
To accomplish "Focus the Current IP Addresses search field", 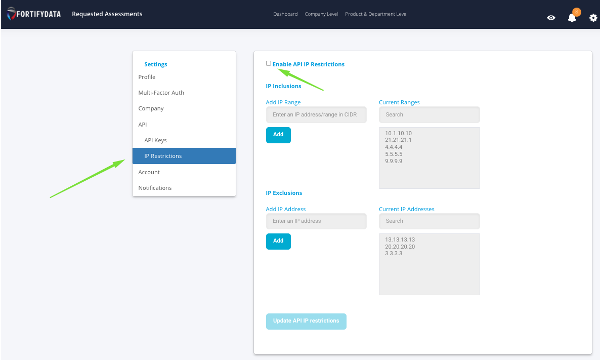I will (429, 221).
